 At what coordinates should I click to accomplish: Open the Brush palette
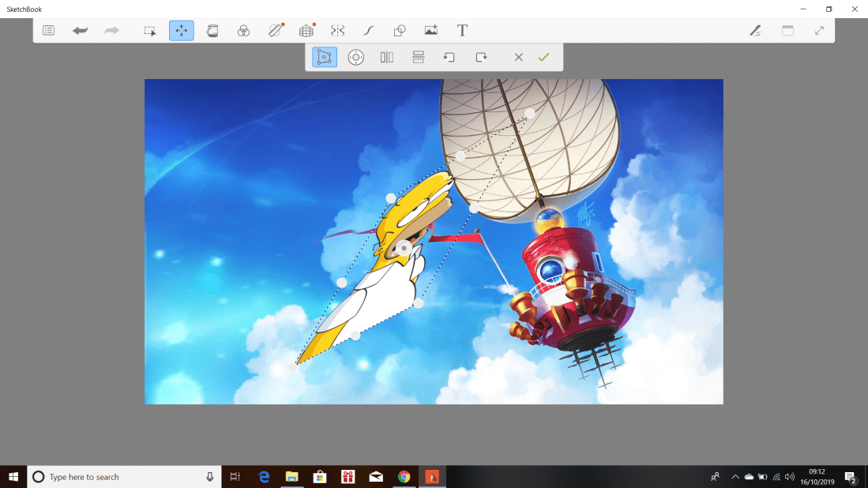(754, 30)
